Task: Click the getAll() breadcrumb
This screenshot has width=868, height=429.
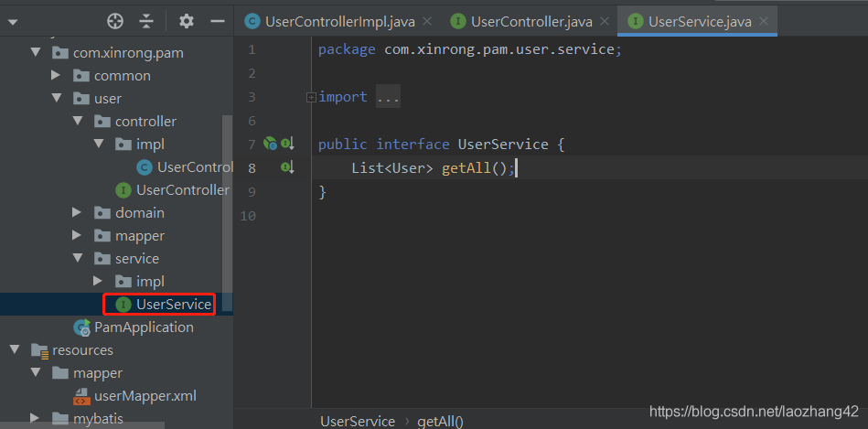Action: tap(441, 421)
